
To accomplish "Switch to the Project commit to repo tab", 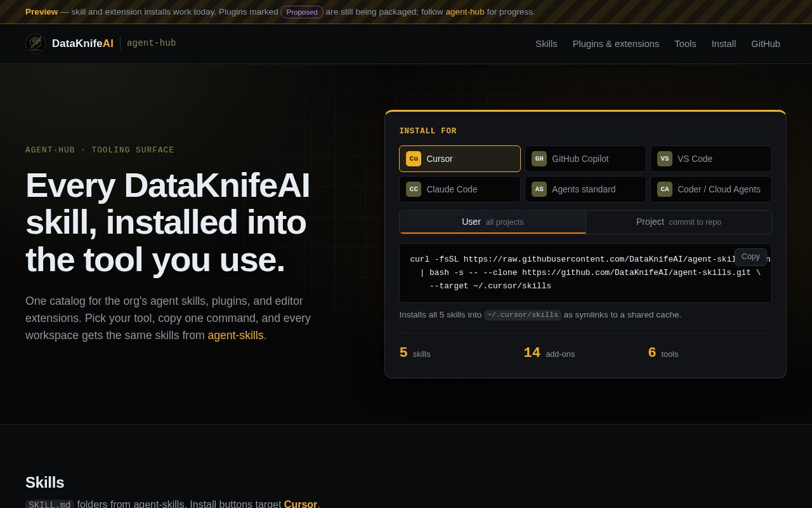I will coord(679,222).
